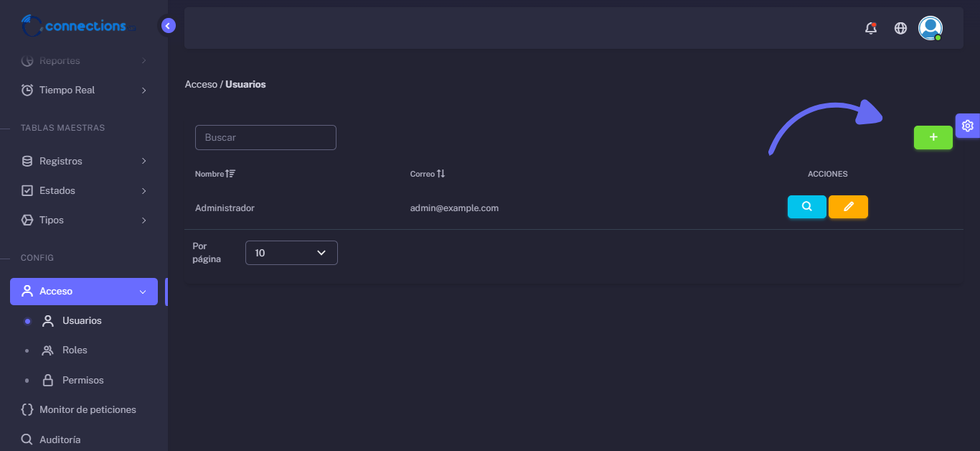The width and height of the screenshot is (980, 451).
Task: Click the Buscar search field
Action: coord(265,137)
